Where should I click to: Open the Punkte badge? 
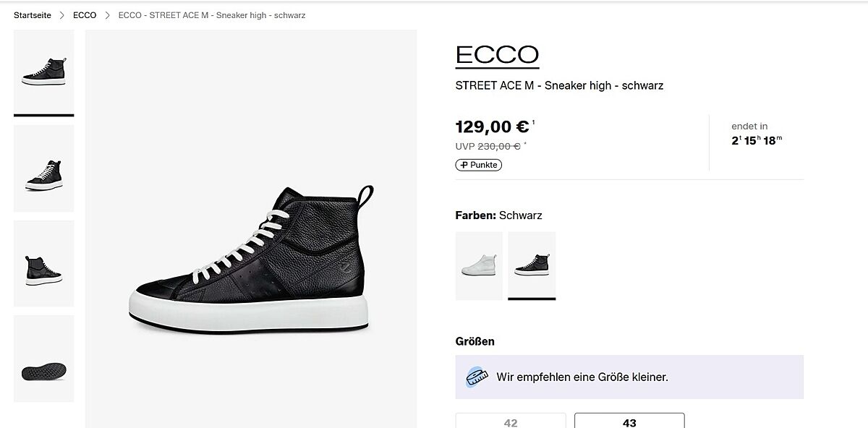479,165
